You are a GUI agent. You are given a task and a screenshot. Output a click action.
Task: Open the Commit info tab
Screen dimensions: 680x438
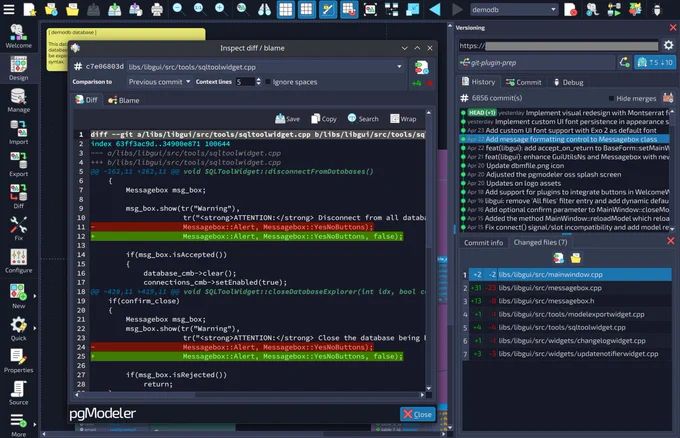pyautogui.click(x=483, y=242)
